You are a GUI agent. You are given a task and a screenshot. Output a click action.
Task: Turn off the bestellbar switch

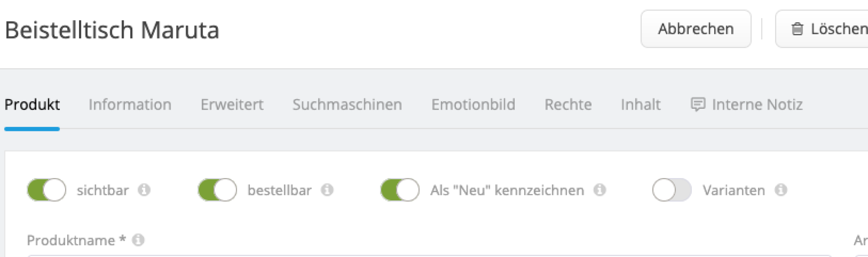(217, 190)
